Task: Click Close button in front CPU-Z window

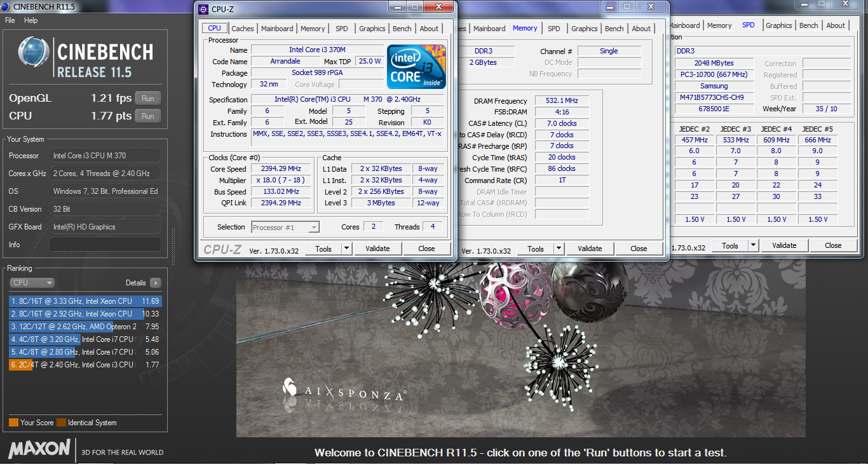Action: 426,249
